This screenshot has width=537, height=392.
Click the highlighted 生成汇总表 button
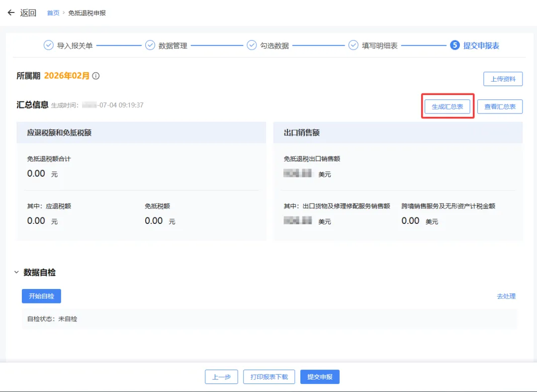click(x=447, y=106)
